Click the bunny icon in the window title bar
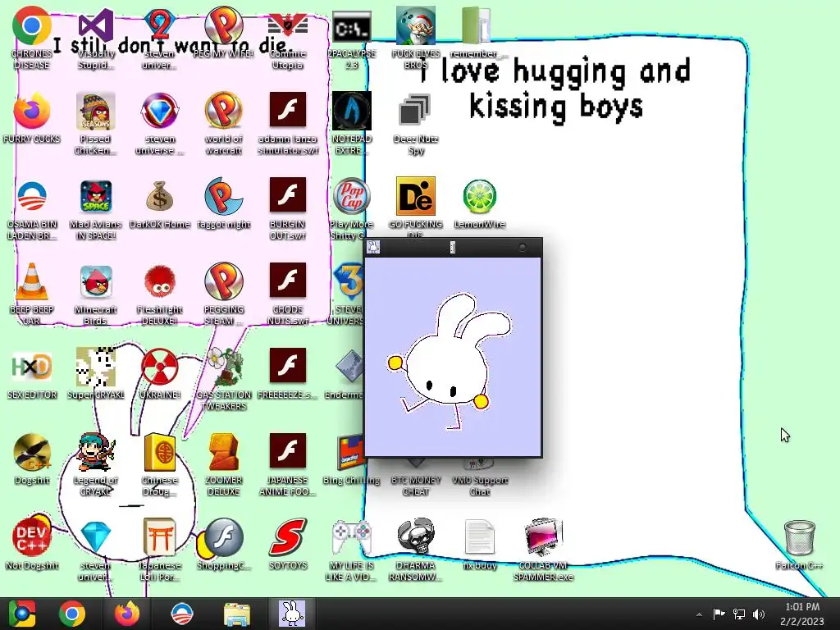The width and height of the screenshot is (840, 630). click(373, 247)
